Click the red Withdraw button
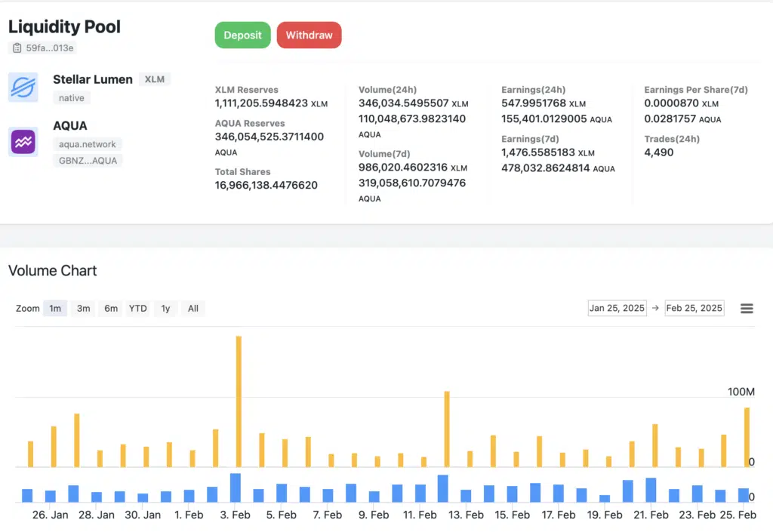The width and height of the screenshot is (773, 532). pyautogui.click(x=309, y=35)
